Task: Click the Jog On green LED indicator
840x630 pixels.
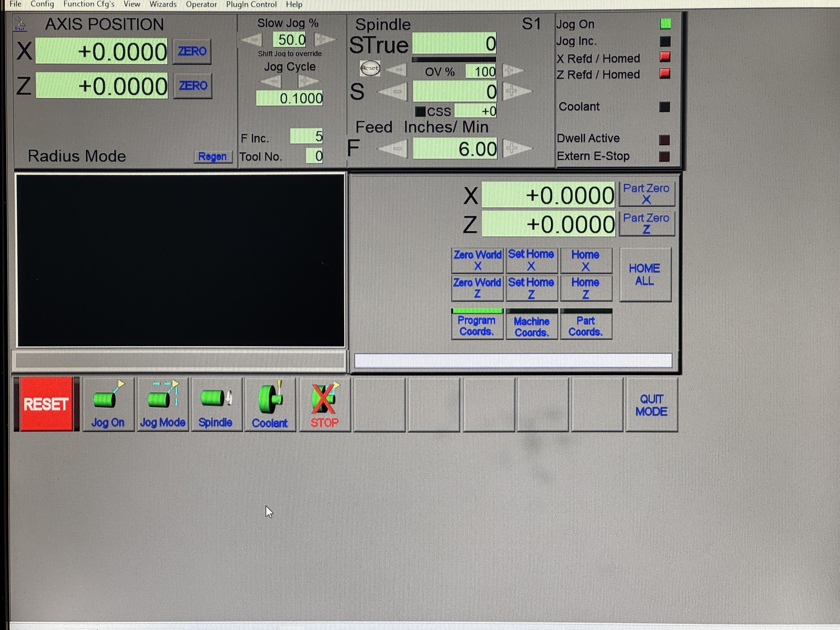Action: pos(665,24)
